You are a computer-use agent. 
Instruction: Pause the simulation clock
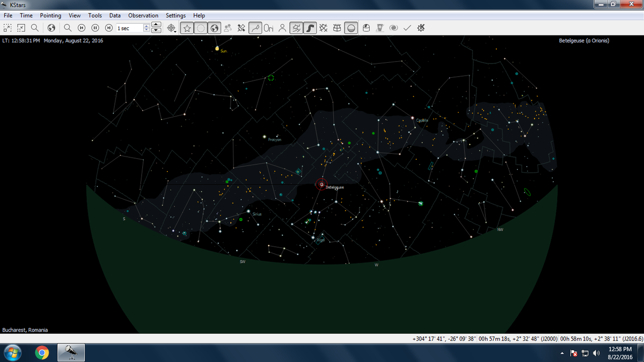coord(96,28)
